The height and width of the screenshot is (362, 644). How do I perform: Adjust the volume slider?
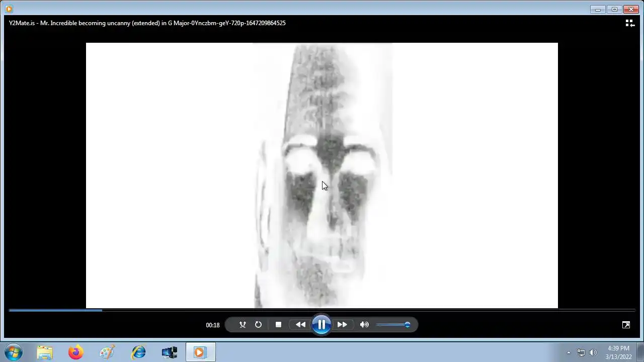(x=393, y=325)
